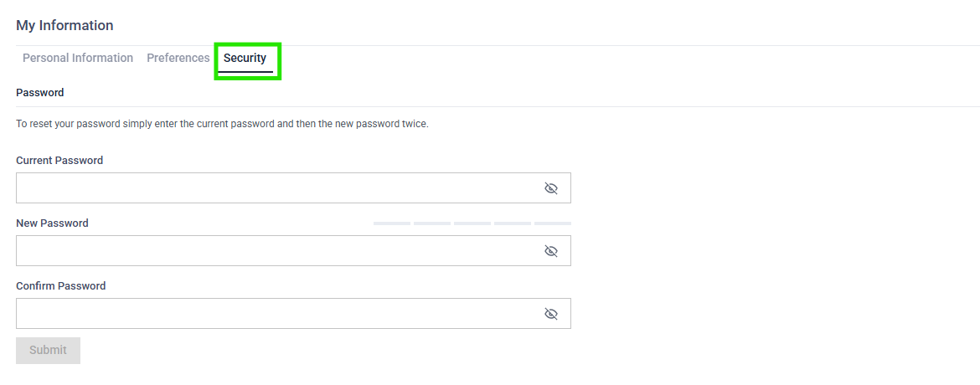Viewport: 980px width, 385px height.
Task: Open the Personal Information tab
Action: click(x=78, y=59)
